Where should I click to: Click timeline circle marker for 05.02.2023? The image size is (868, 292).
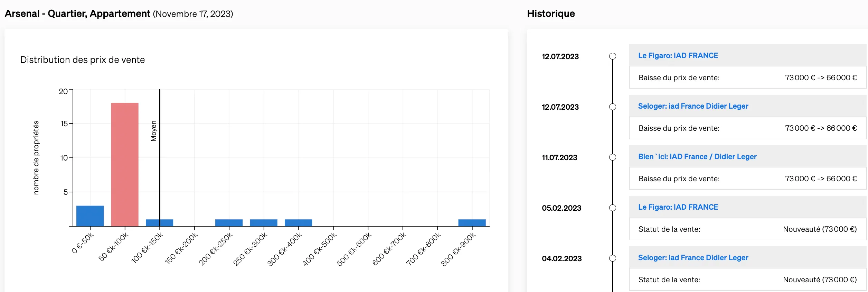[613, 208]
